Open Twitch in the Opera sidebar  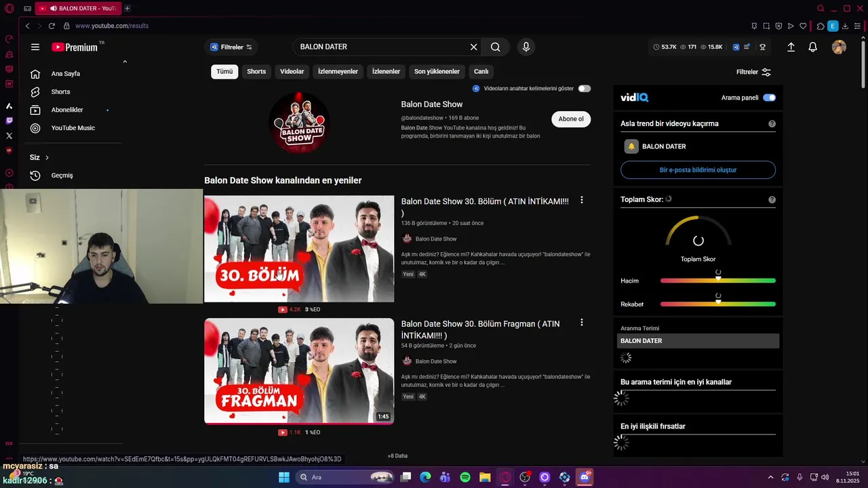9,121
